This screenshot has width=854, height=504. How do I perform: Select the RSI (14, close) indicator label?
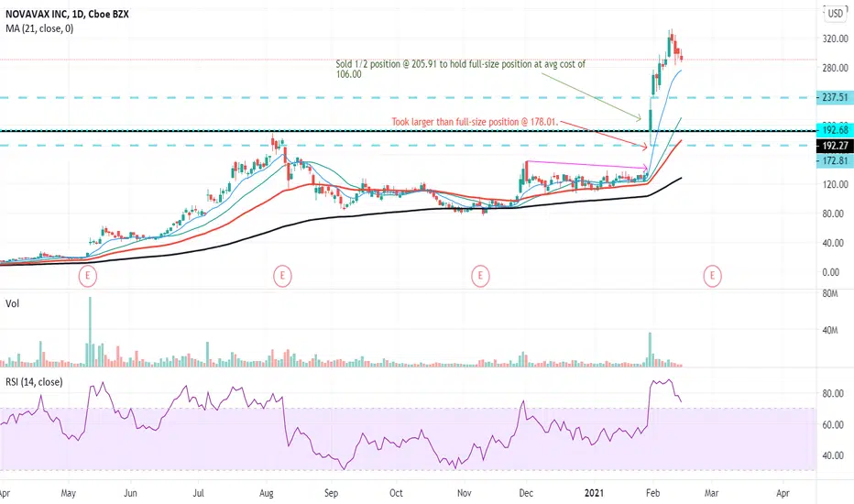(34, 382)
